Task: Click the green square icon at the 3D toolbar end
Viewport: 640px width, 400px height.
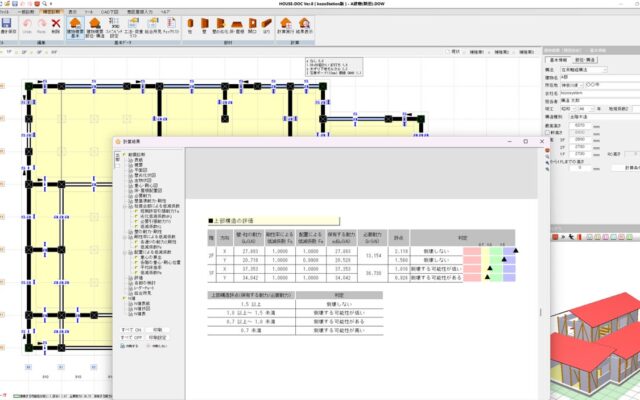Action: click(629, 237)
